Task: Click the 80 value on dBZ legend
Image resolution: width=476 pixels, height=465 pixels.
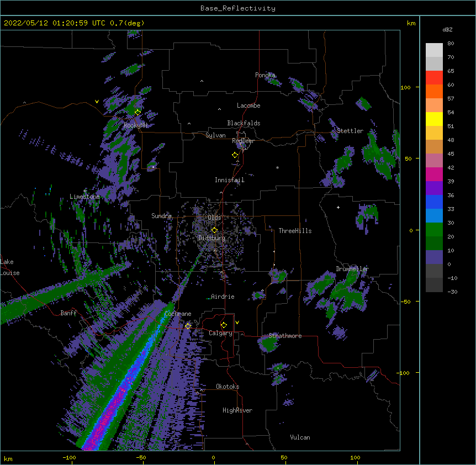Action: coord(451,44)
